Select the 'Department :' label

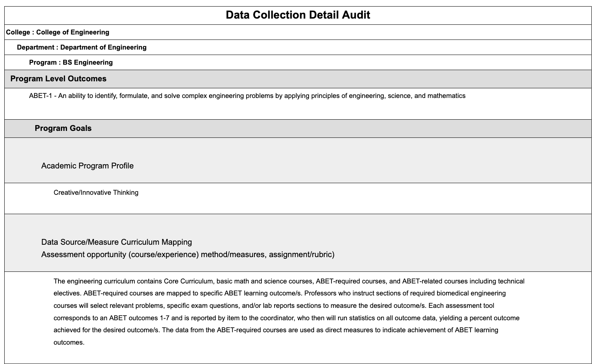pyautogui.click(x=38, y=47)
